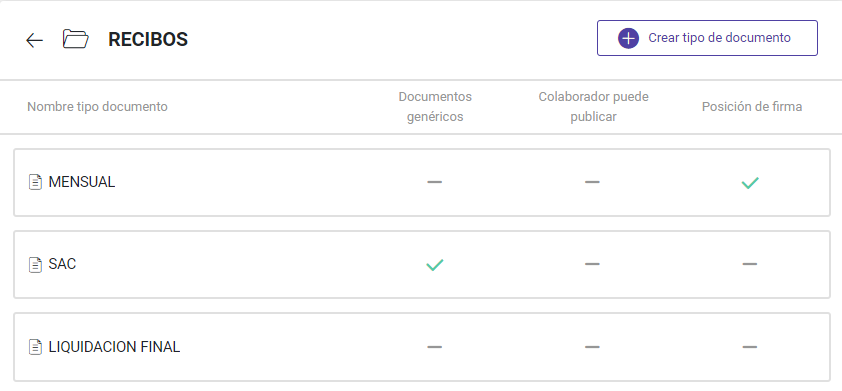The height and width of the screenshot is (391, 842).
Task: Click the back arrow icon
Action: point(34,40)
